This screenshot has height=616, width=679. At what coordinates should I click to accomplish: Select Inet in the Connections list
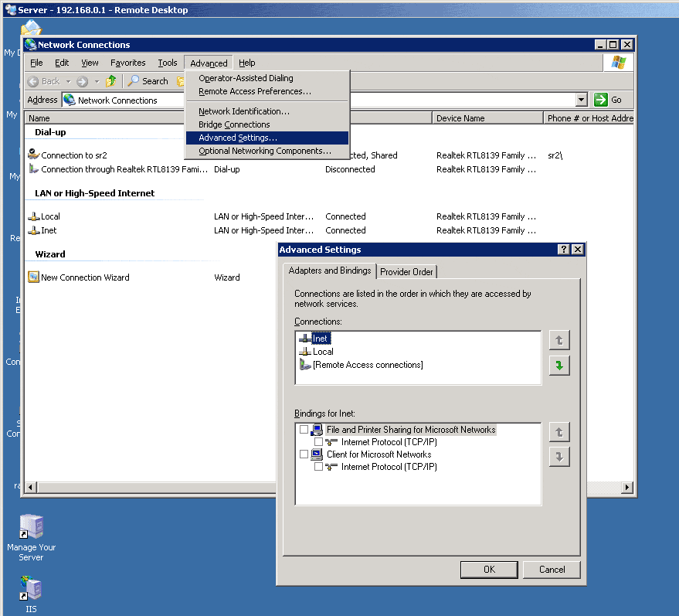[320, 339]
